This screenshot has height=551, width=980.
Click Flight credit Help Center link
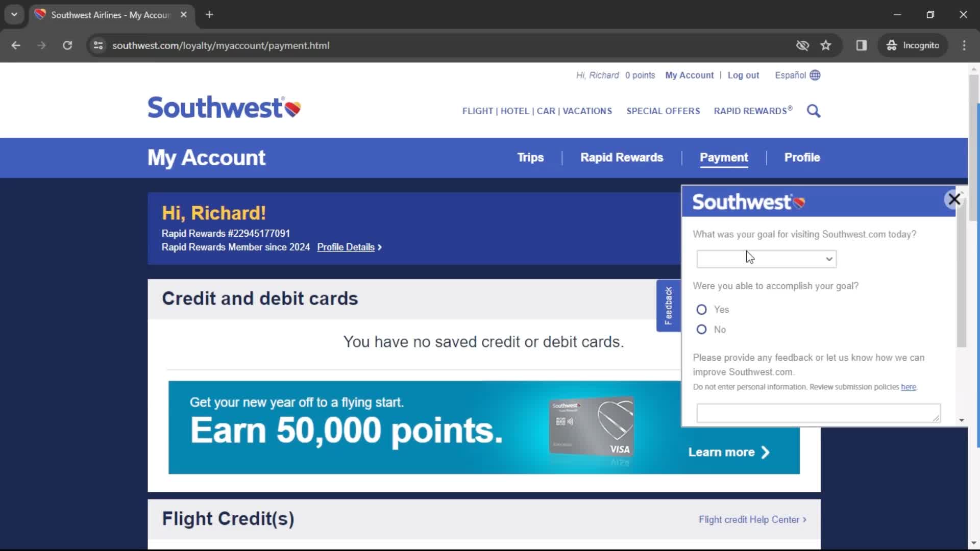[x=749, y=519]
